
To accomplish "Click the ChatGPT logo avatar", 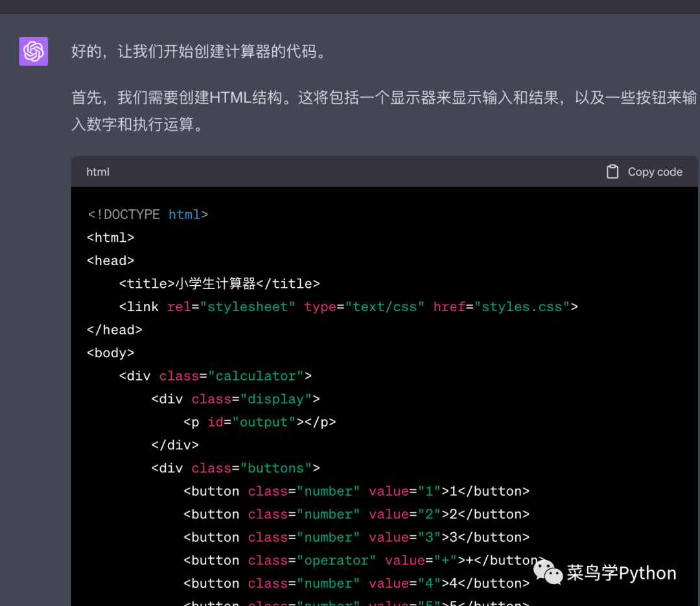I will click(x=34, y=51).
